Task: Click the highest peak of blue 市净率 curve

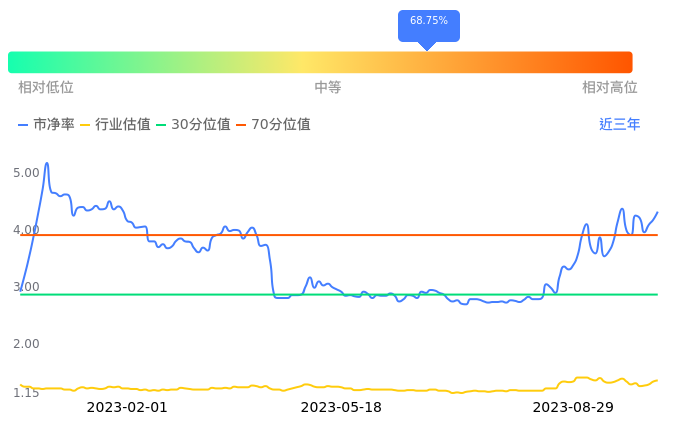Action: tap(46, 163)
